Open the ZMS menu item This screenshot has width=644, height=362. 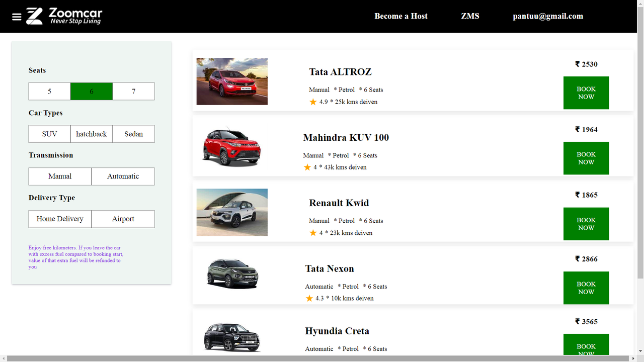(470, 16)
